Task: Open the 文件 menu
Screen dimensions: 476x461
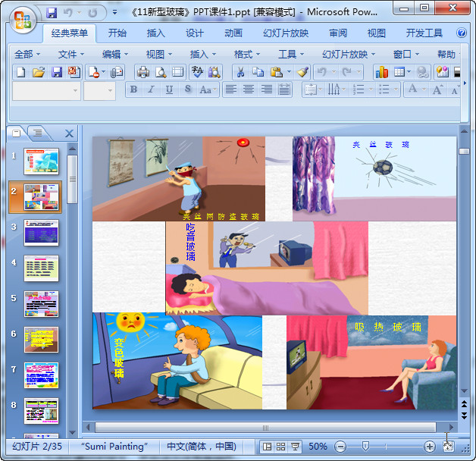Action: point(70,55)
